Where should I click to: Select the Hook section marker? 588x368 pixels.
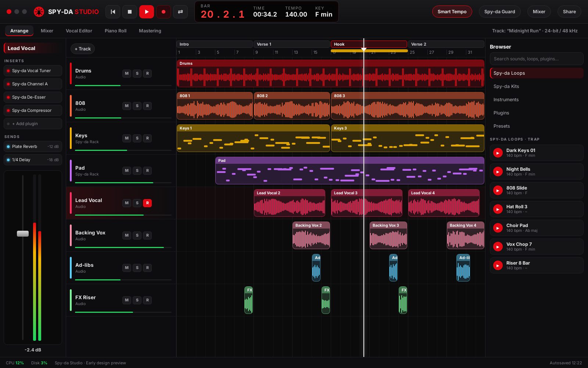point(369,44)
